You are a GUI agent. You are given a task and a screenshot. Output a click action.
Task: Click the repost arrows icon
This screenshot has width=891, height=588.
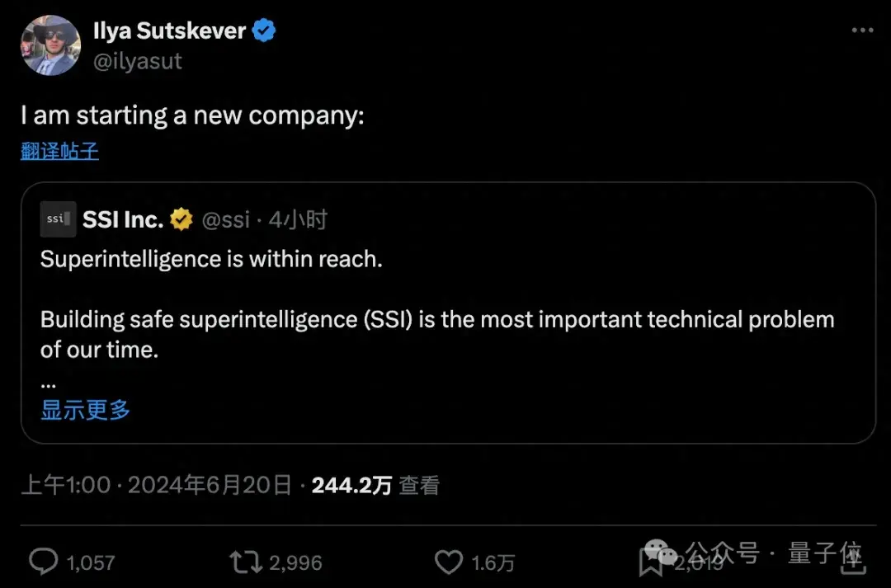245,562
